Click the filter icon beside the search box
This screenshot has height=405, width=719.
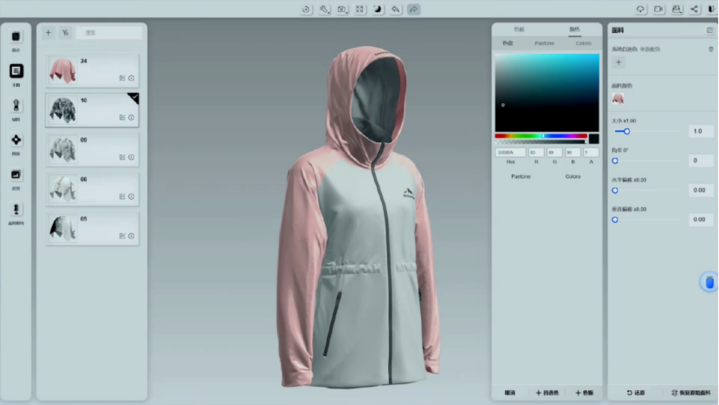pyautogui.click(x=65, y=33)
